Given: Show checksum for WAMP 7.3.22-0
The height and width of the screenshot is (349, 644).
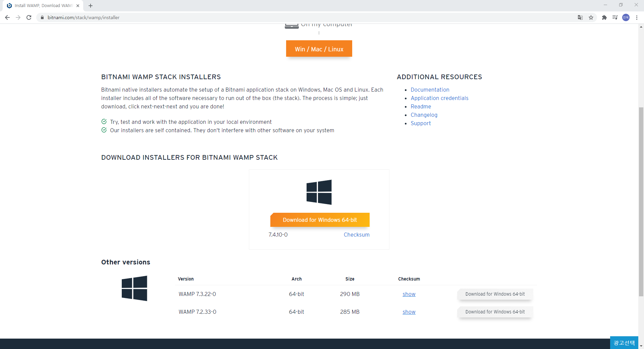Looking at the screenshot, I should pyautogui.click(x=409, y=294).
